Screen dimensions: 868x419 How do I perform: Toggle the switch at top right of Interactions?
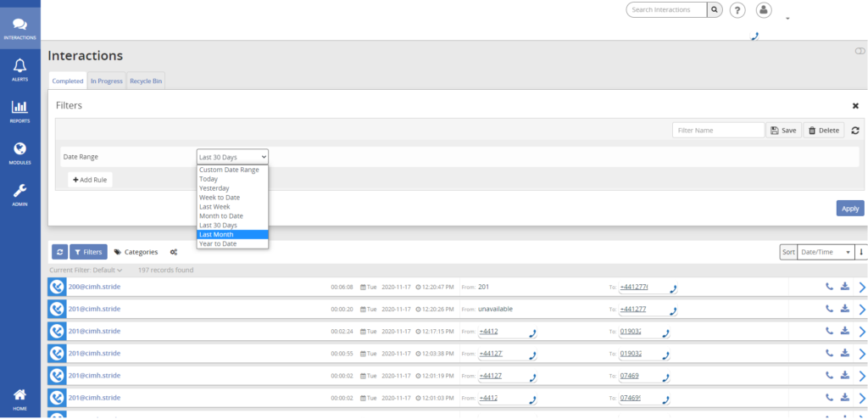pyautogui.click(x=860, y=51)
